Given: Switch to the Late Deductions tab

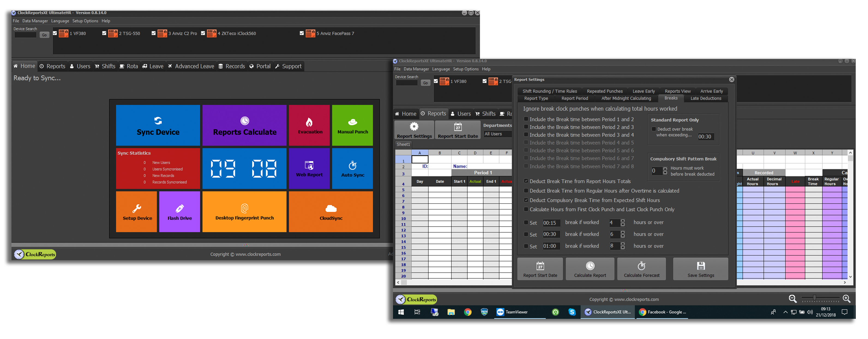Looking at the screenshot, I should 705,98.
